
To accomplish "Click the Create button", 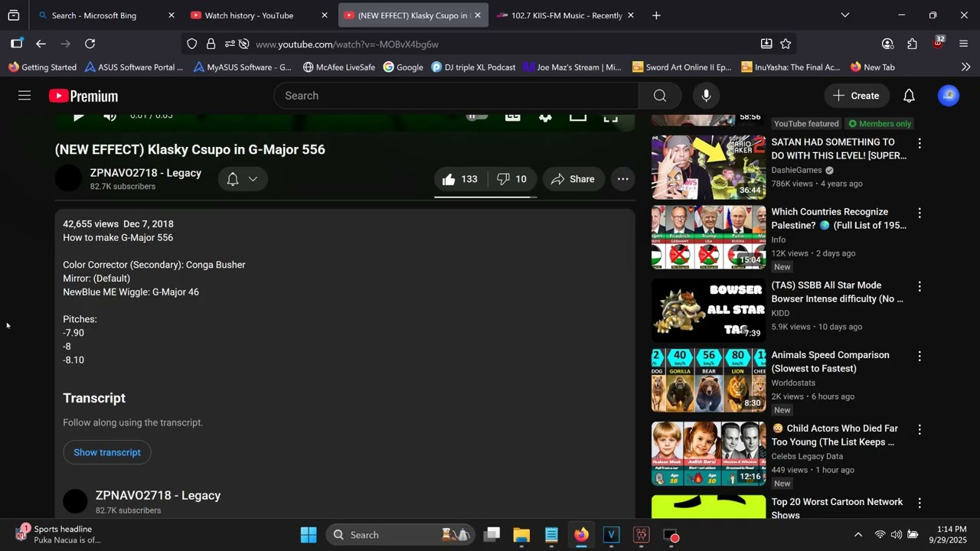I will pyautogui.click(x=856, y=96).
